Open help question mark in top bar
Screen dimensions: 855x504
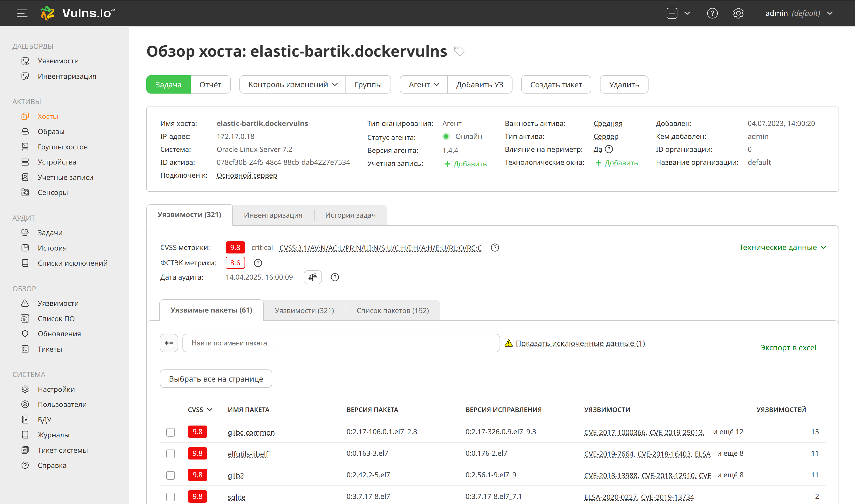click(712, 13)
